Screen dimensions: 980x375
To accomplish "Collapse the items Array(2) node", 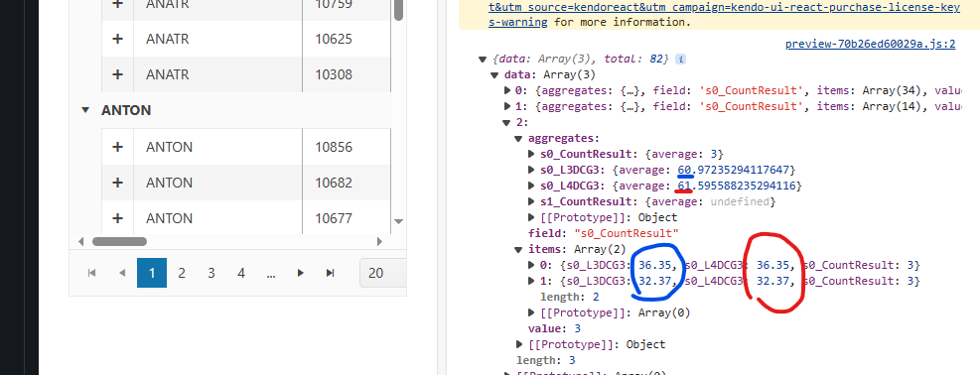I will [518, 250].
